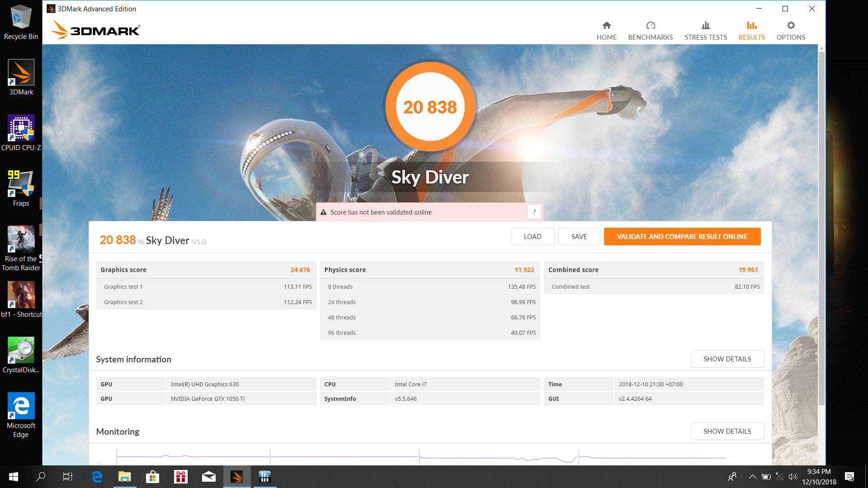Click the LOAD button
Viewport: 868px width, 488px height.
click(x=532, y=237)
